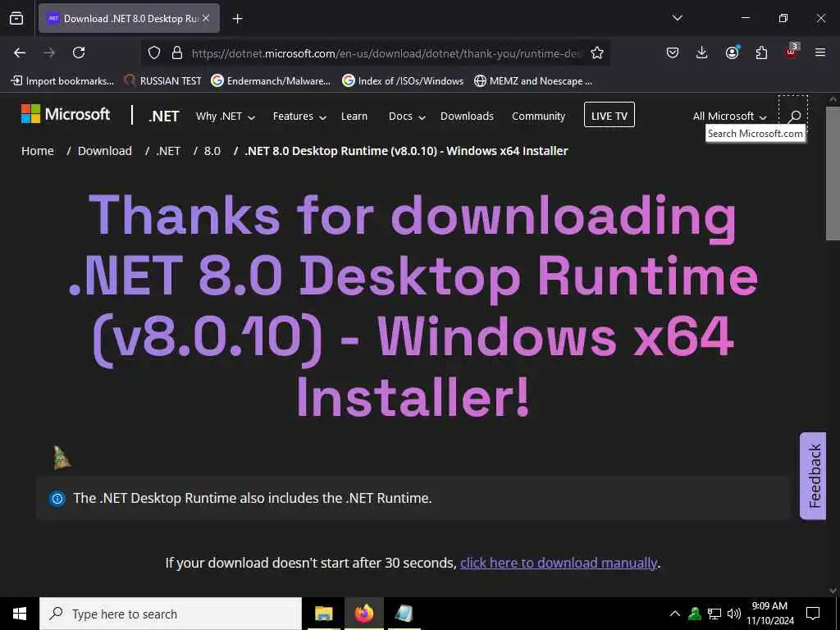Click here to download manually link
Viewport: 840px width, 630px height.
558,563
